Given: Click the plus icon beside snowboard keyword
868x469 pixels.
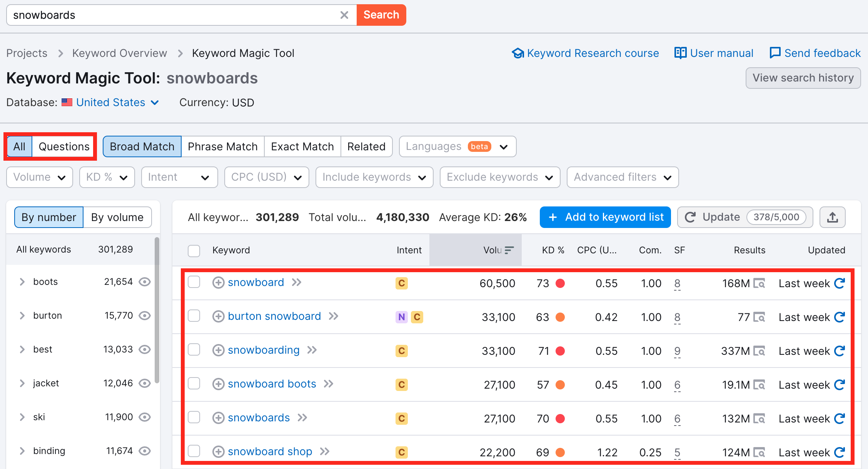Looking at the screenshot, I should pos(218,283).
